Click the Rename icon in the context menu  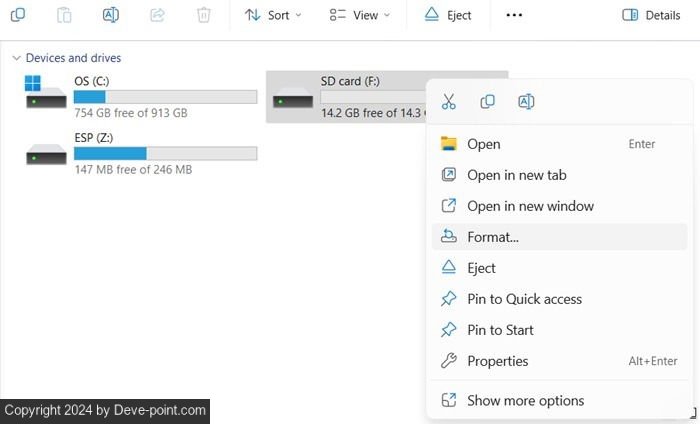click(x=526, y=102)
